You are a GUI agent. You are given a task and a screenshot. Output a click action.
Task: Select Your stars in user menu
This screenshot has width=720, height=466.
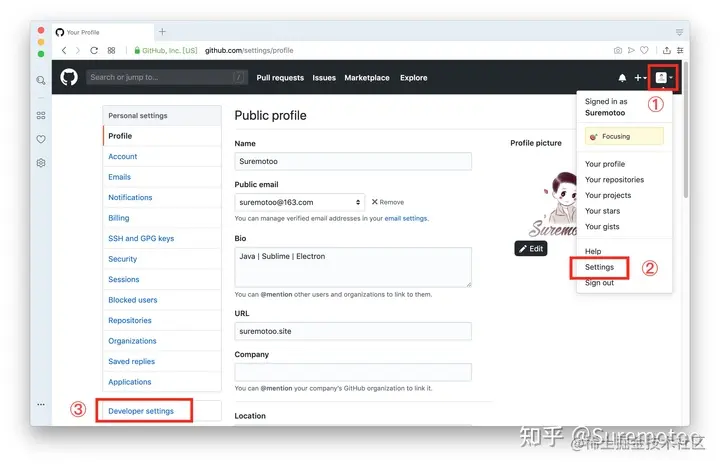[x=602, y=211]
